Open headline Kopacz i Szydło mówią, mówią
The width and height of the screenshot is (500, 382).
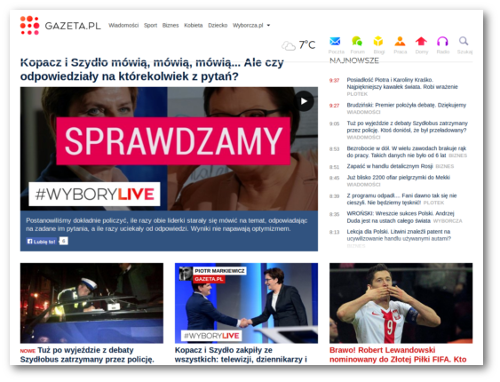[152, 69]
